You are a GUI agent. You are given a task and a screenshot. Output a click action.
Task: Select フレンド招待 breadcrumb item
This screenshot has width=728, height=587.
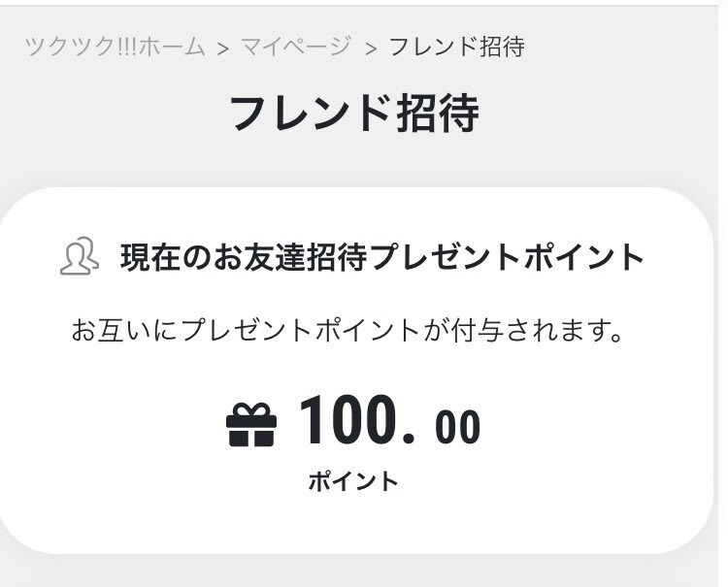456,48
